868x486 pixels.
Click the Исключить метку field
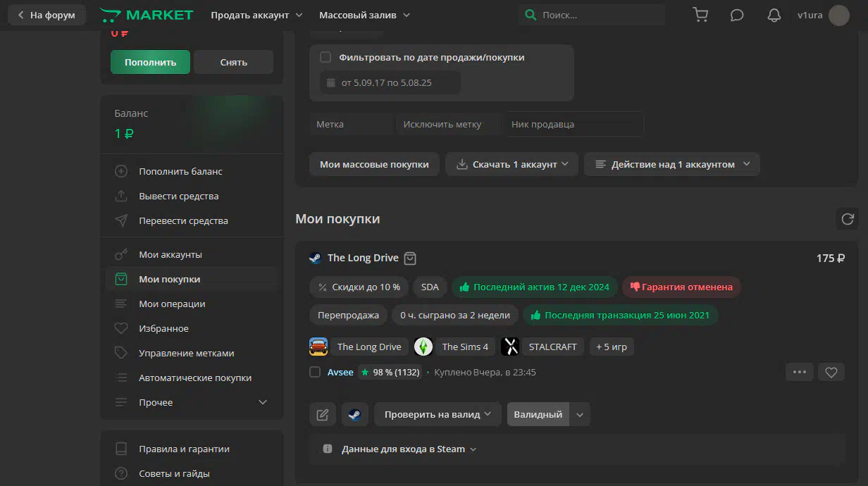point(447,124)
